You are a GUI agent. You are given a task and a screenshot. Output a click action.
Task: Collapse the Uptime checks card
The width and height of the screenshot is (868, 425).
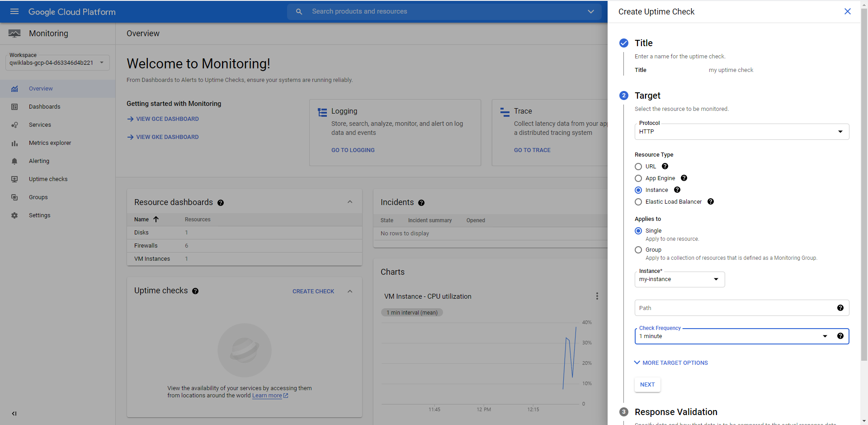pos(350,291)
